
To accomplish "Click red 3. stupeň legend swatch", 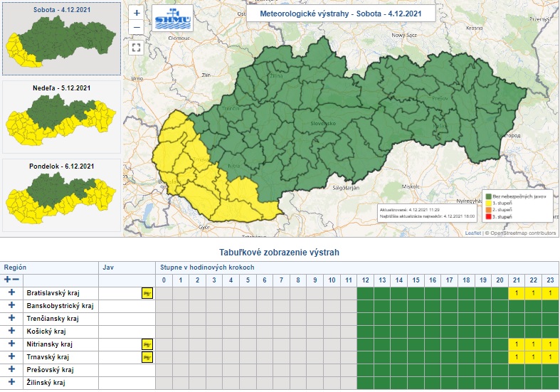I will 489,217.
